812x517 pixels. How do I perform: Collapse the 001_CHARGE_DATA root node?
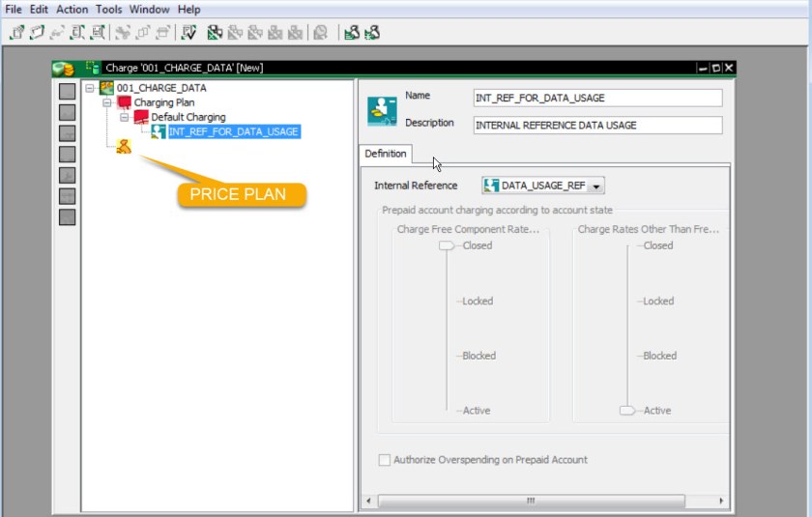[x=90, y=88]
